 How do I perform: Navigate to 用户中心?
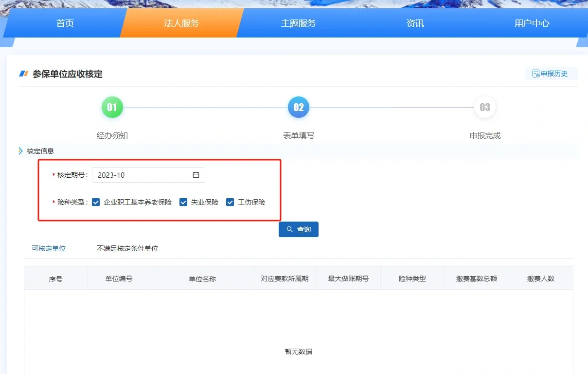pos(532,23)
